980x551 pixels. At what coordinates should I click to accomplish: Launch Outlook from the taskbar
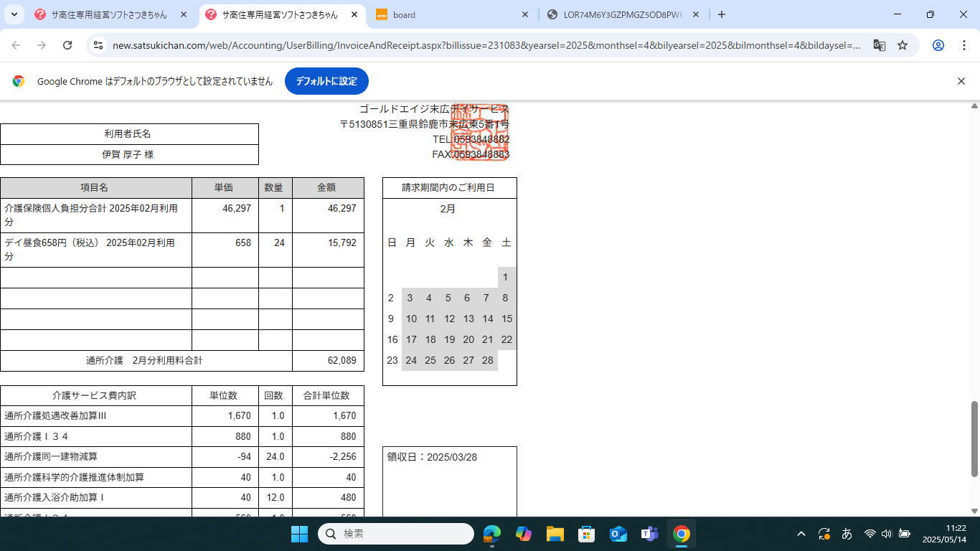[x=618, y=534]
